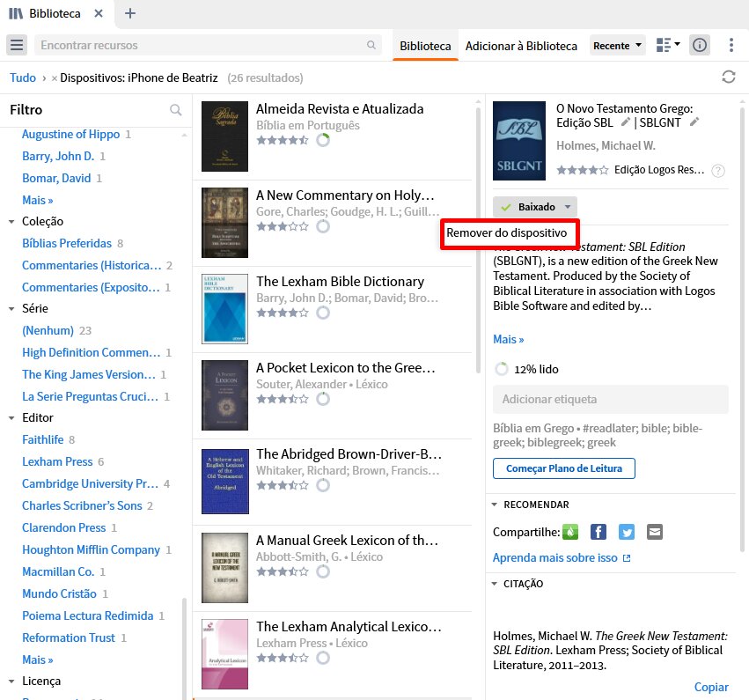
Task: Click the Tudo breadcrumb link
Action: point(23,77)
